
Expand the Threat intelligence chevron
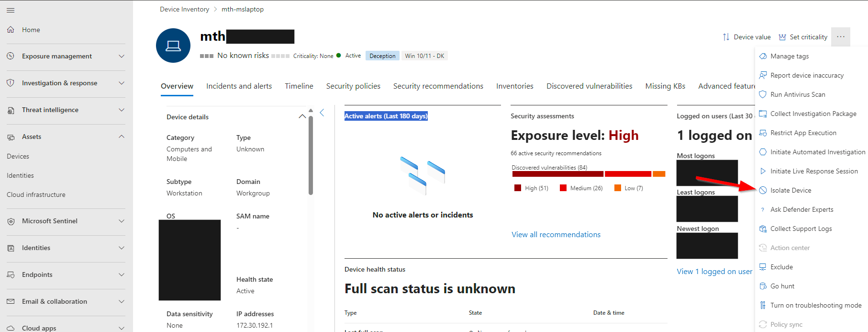[122, 110]
